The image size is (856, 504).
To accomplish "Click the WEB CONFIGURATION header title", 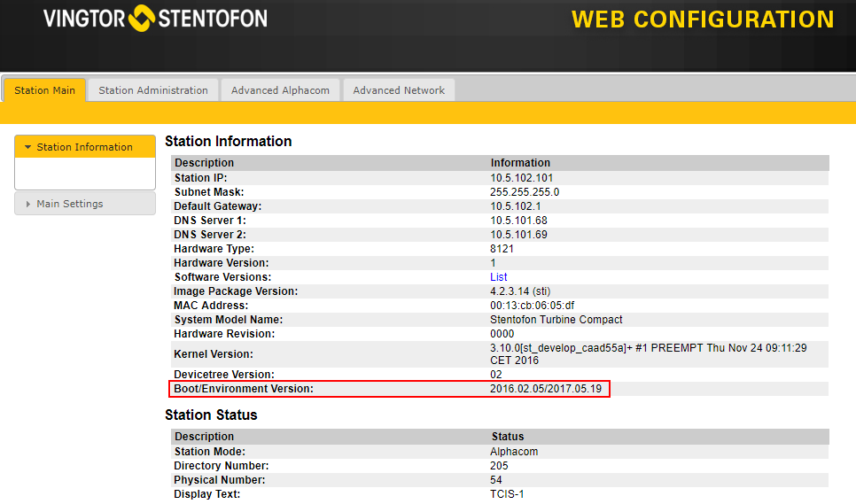I will click(x=702, y=19).
